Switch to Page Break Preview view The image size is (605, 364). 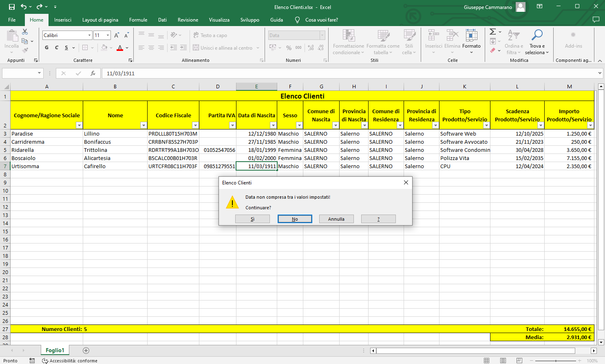[519, 361]
